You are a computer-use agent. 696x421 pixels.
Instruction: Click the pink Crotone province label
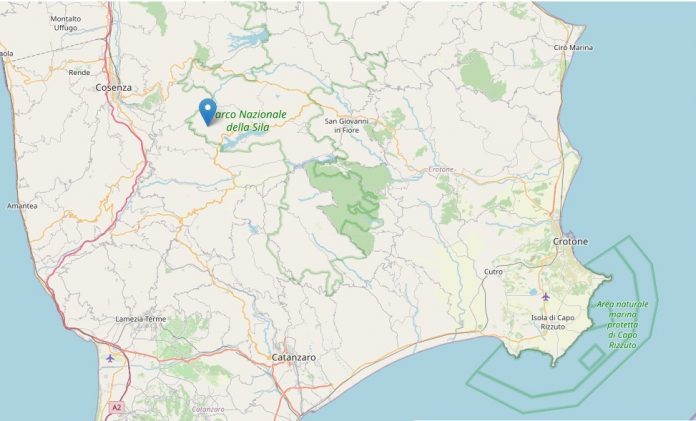pyautogui.click(x=441, y=170)
